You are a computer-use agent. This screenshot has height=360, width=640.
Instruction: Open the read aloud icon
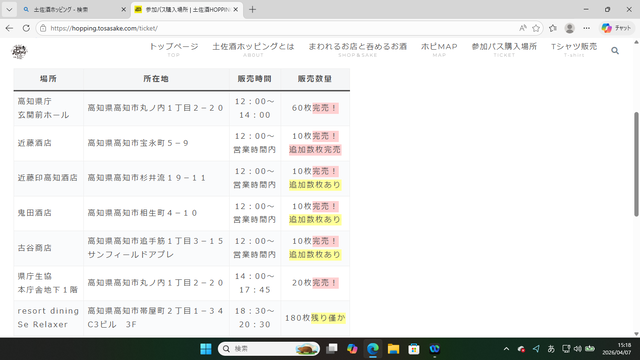tap(522, 28)
